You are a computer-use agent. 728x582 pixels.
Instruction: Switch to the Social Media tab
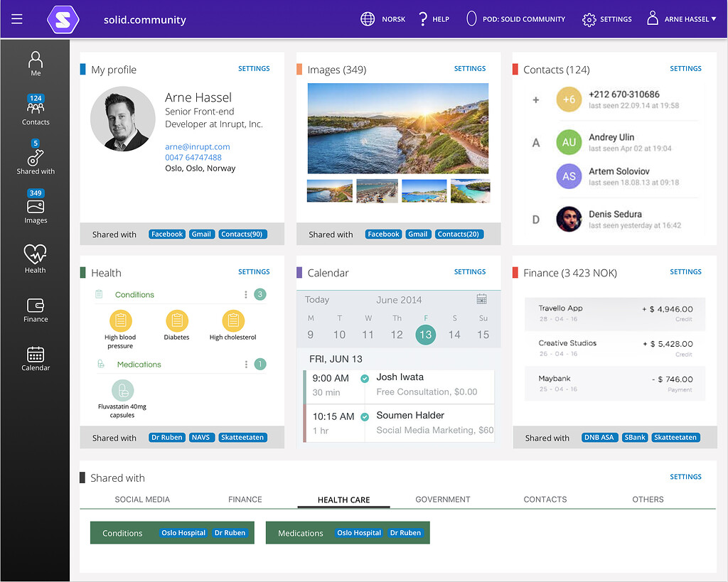tap(141, 500)
